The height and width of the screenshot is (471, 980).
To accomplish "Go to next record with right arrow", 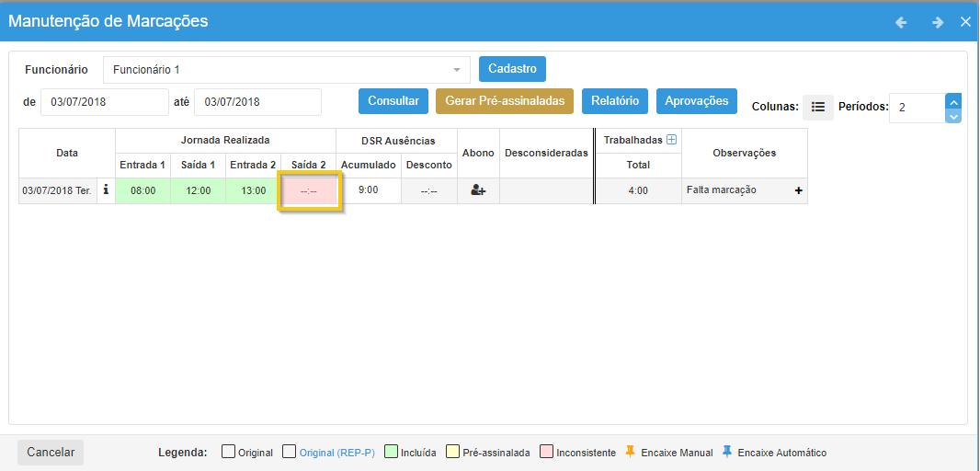I will (937, 22).
